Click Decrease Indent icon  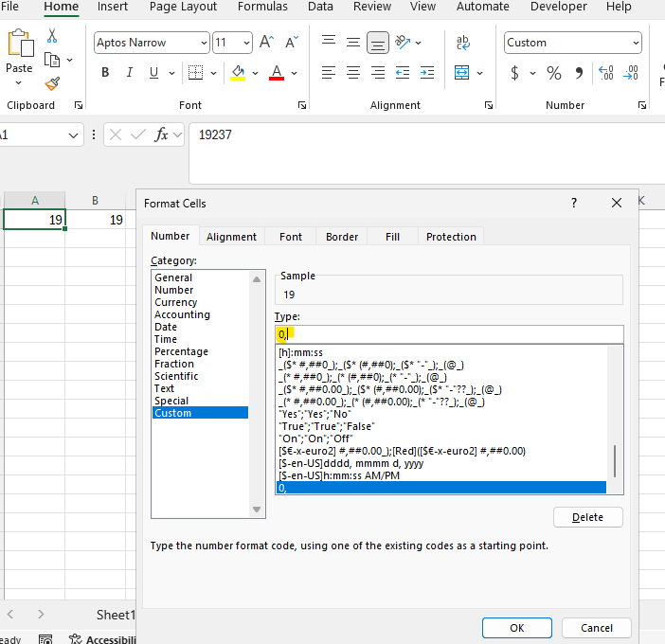click(x=403, y=73)
